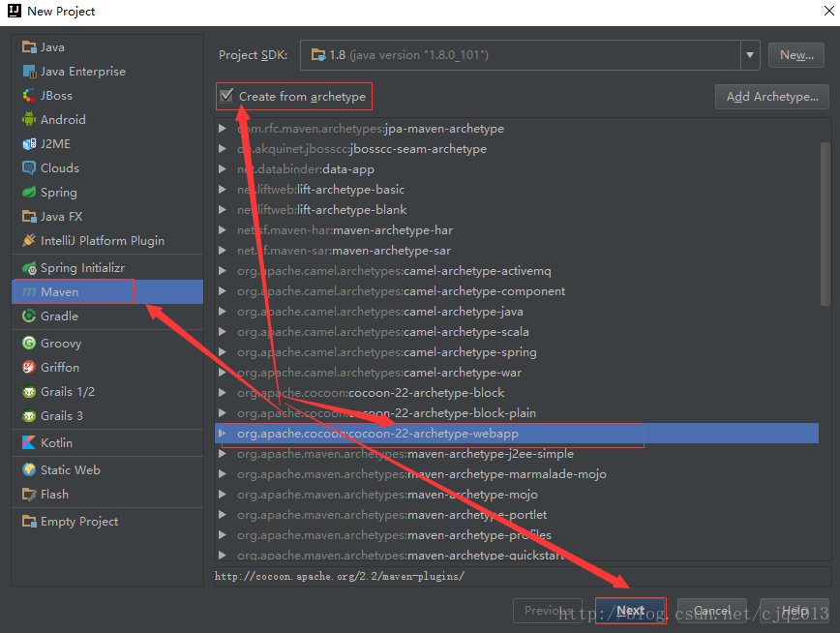Expand lift-archetype-basic tree node
Image resolution: width=840 pixels, height=633 pixels.
223,190
